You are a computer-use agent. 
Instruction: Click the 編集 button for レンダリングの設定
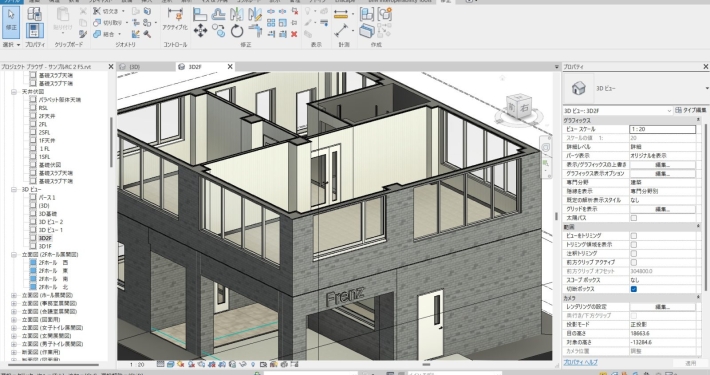click(x=662, y=307)
